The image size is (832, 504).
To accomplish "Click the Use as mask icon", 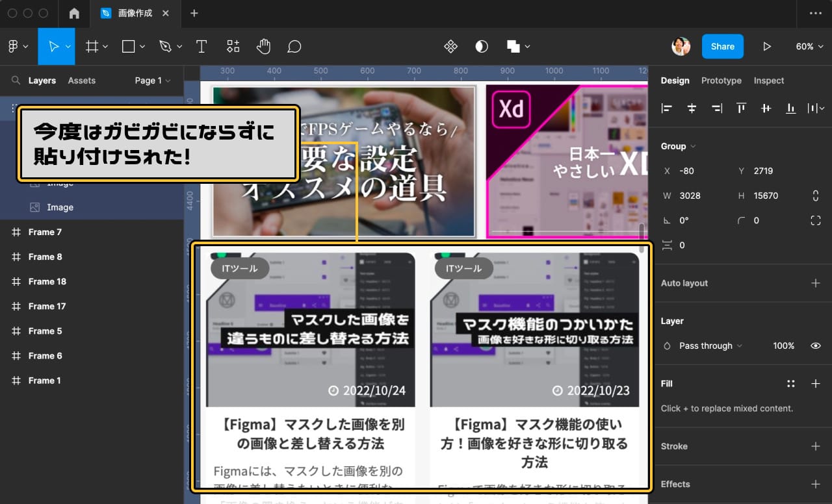I will [482, 47].
